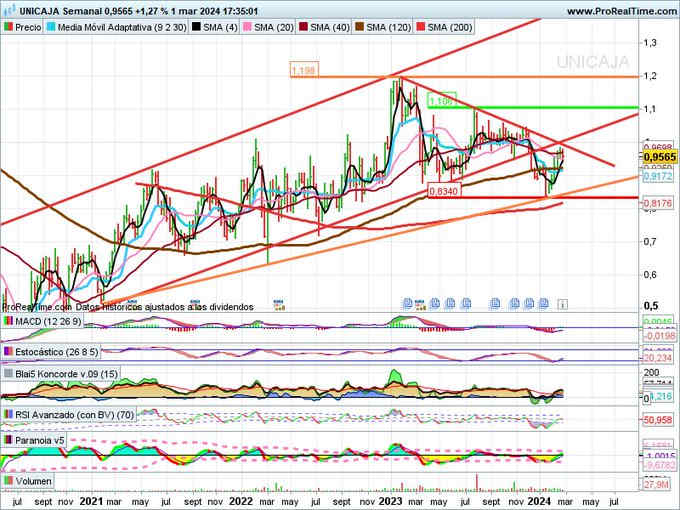Click the info icon at chart bottom right
The height and width of the screenshot is (510, 680).
(x=562, y=304)
